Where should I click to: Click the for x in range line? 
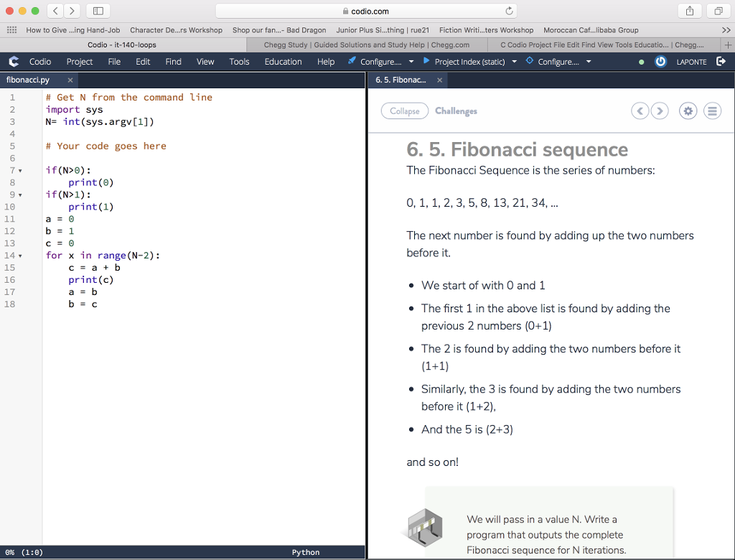click(x=103, y=256)
